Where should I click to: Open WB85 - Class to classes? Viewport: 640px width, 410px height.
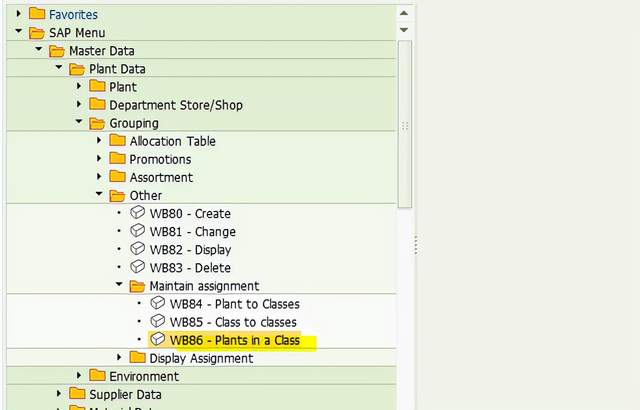233,322
